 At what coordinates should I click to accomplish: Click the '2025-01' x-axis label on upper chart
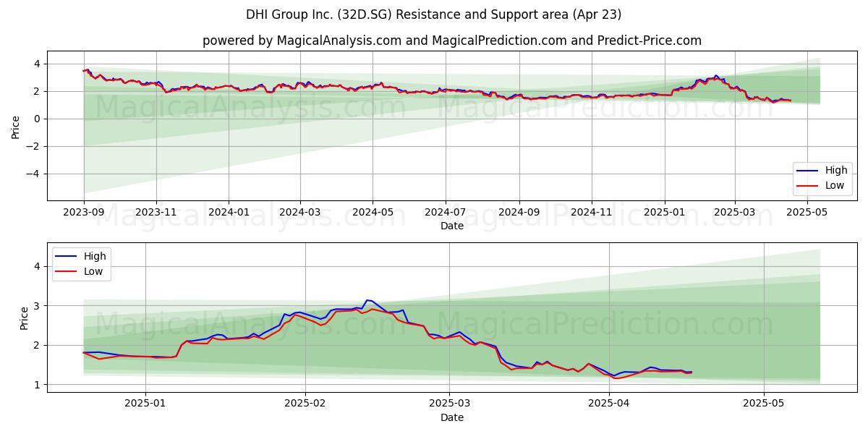[x=663, y=213]
